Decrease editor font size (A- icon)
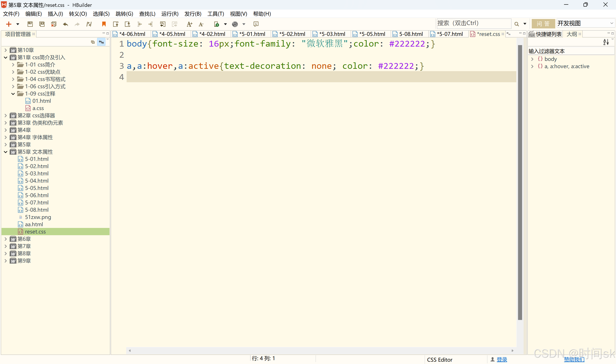The width and height of the screenshot is (616, 364). [201, 24]
